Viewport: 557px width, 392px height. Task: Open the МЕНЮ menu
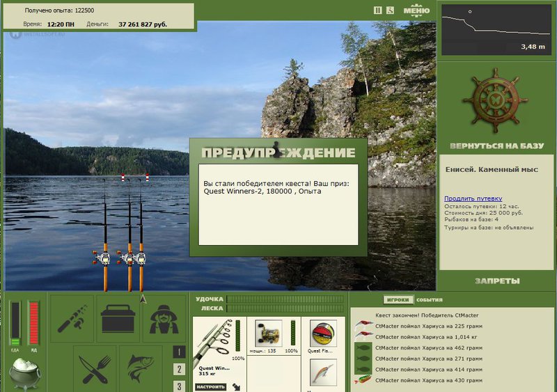pos(416,10)
